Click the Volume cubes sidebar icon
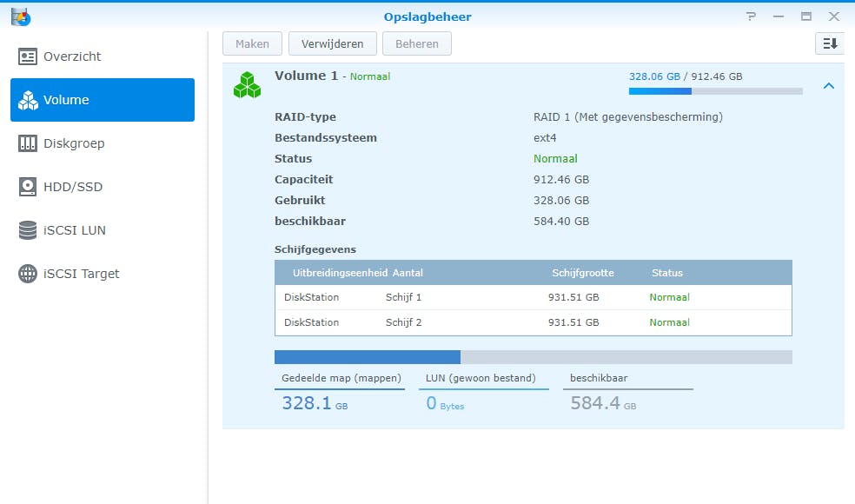The height and width of the screenshot is (504, 855). 28,100
